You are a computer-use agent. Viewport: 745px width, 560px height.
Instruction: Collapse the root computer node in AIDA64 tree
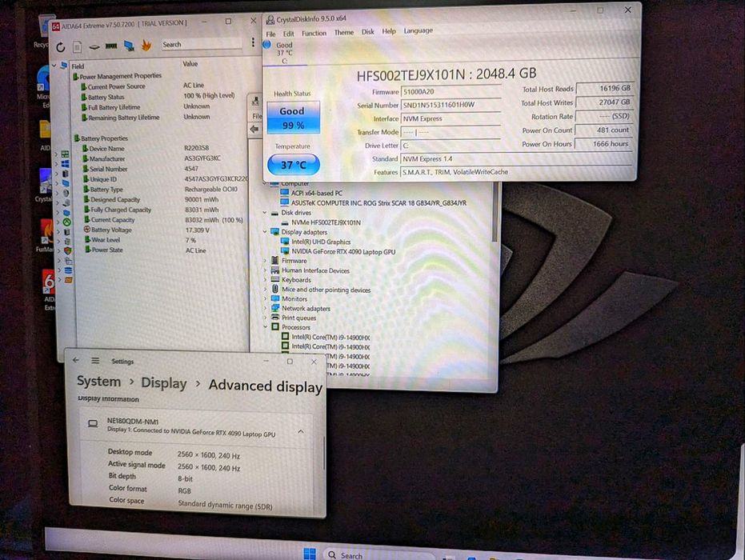[x=54, y=66]
